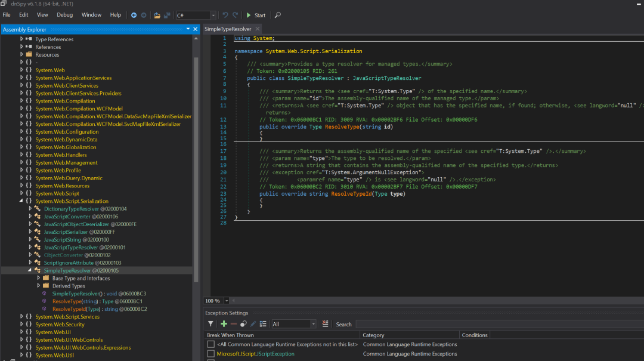Sort by the Category column header
644x361 pixels.
[x=410, y=335]
